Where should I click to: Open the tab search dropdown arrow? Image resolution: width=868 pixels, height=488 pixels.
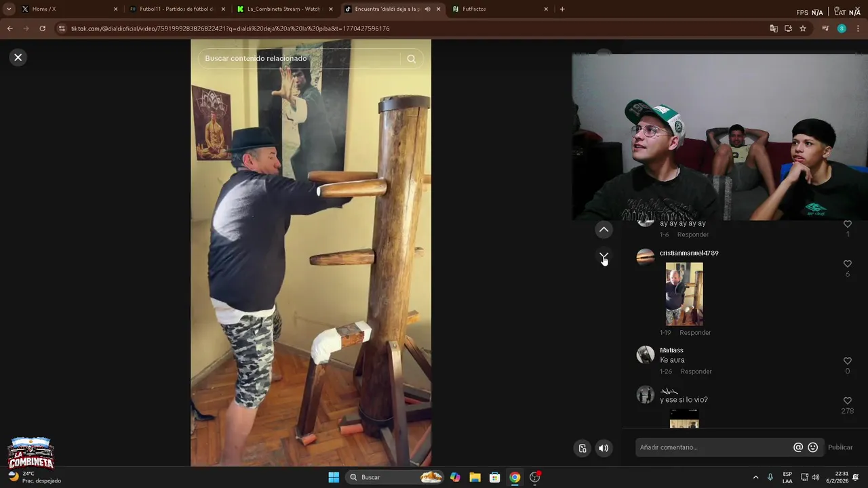[x=9, y=9]
